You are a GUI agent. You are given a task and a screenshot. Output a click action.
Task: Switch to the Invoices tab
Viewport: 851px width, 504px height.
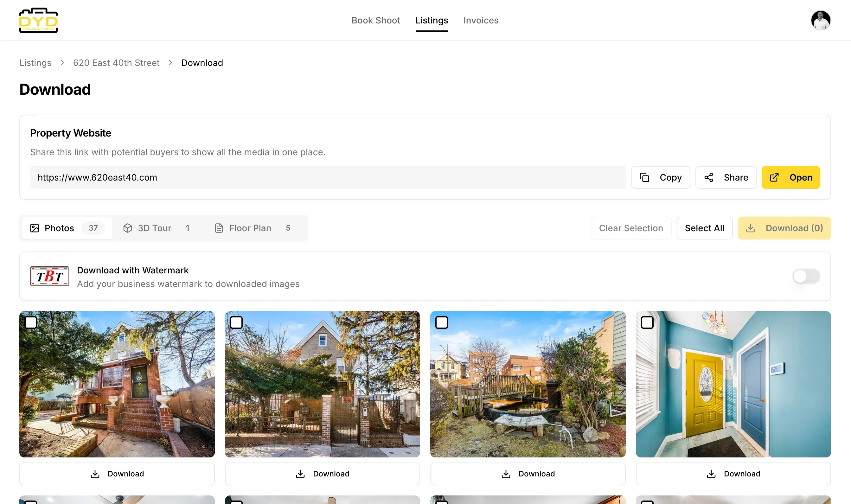(x=481, y=20)
